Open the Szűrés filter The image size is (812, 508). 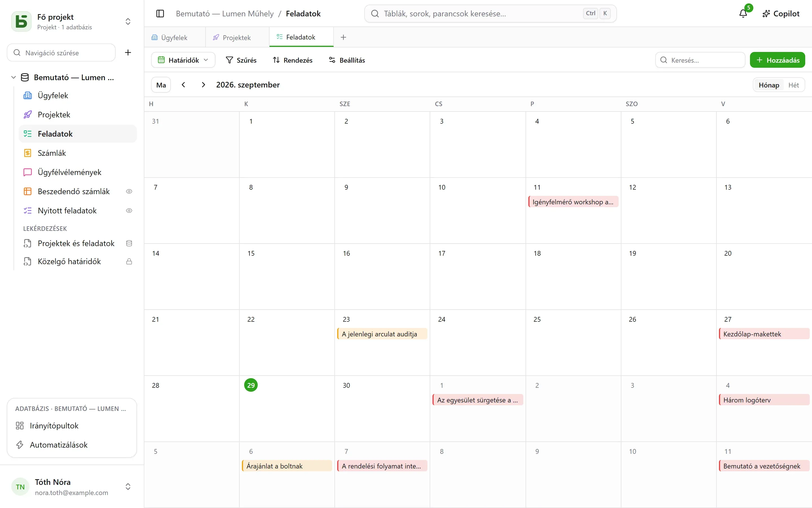coord(241,60)
